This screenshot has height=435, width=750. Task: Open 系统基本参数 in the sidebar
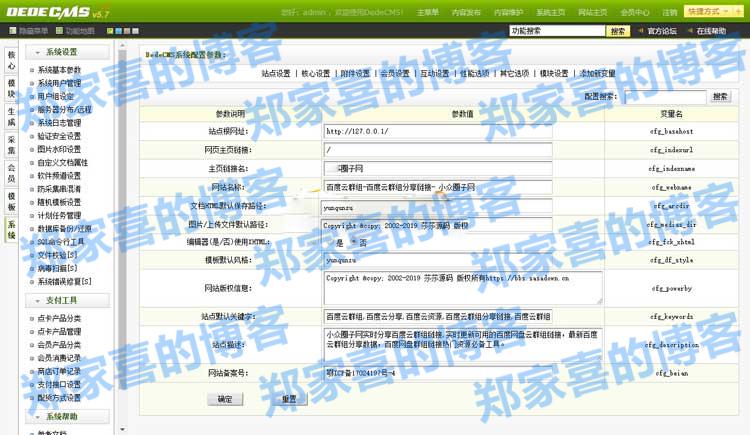click(59, 70)
